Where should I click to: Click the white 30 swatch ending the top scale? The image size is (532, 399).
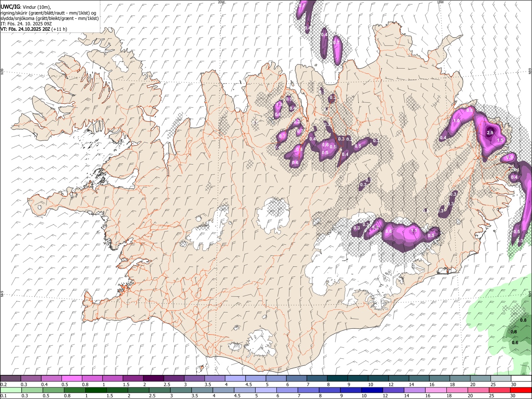[521, 379]
